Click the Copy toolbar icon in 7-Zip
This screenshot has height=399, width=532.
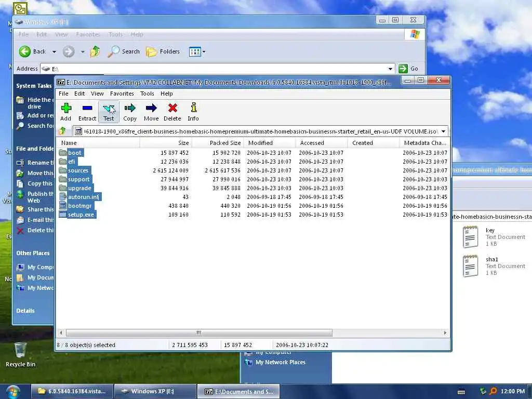tap(129, 112)
